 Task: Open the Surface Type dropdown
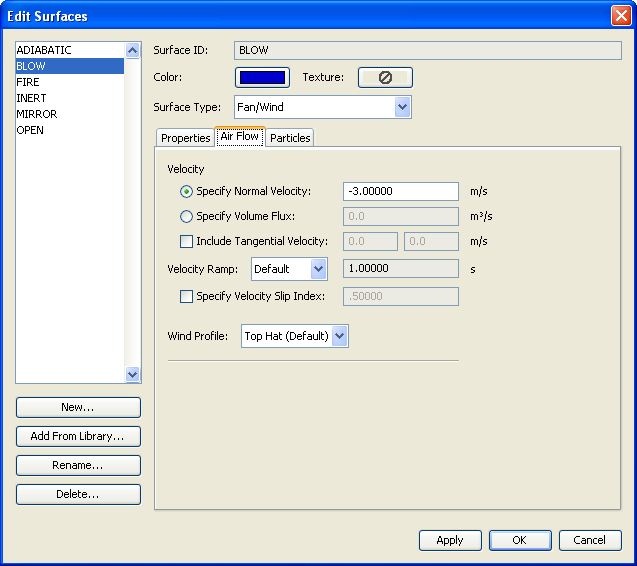[402, 107]
